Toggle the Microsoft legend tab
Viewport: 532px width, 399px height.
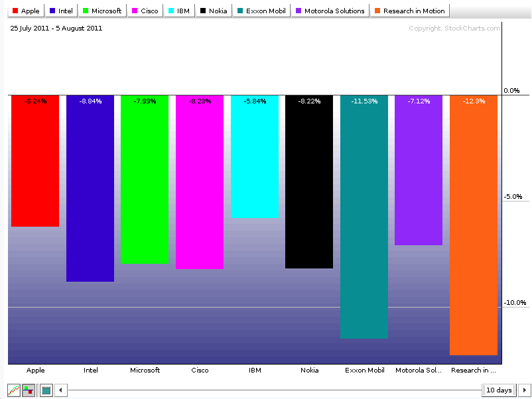point(102,11)
